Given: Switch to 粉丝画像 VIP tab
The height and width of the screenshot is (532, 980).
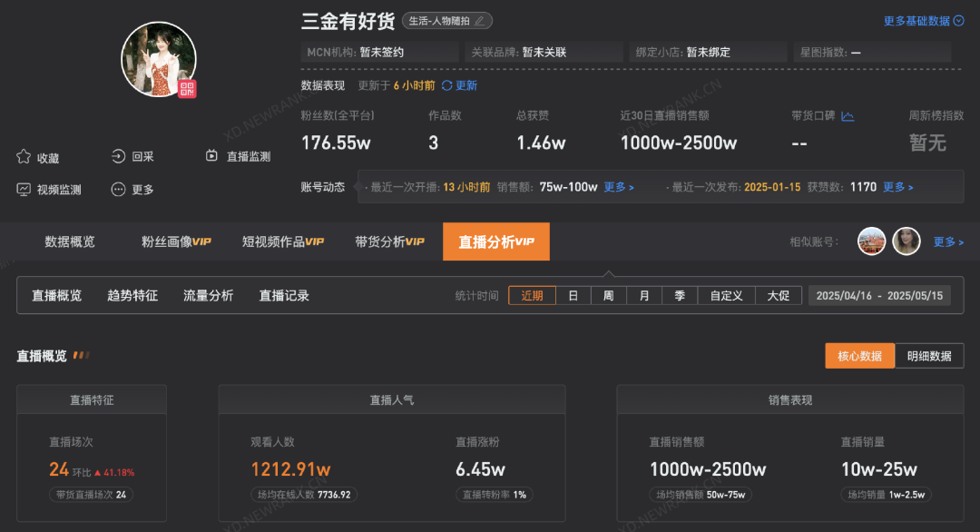Looking at the screenshot, I should pos(176,241).
